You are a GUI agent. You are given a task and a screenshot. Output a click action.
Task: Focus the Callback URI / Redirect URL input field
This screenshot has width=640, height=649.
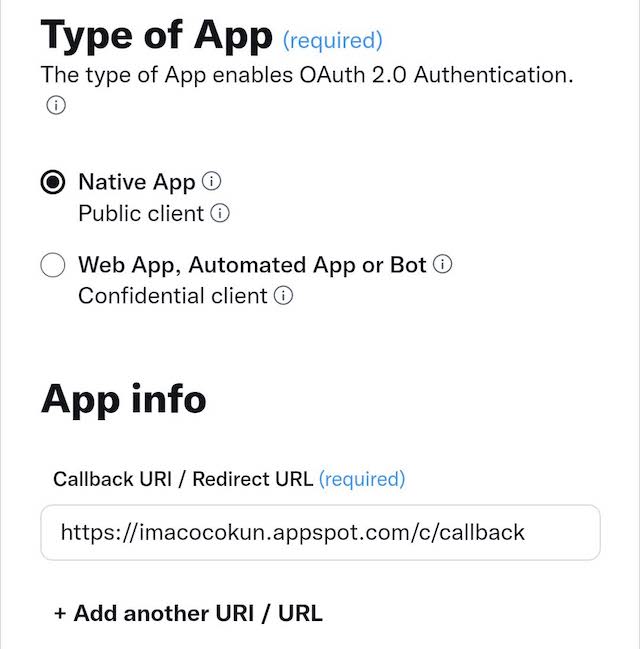[320, 532]
